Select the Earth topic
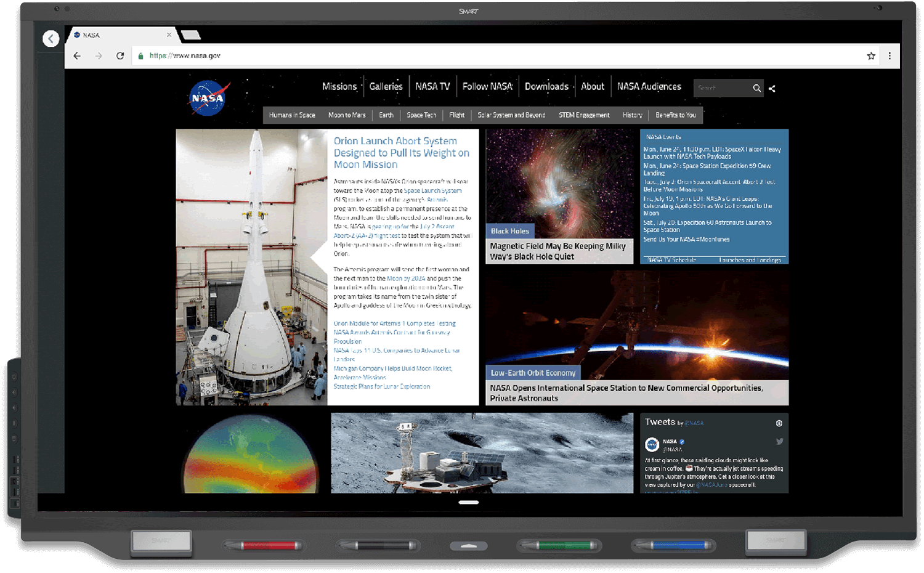This screenshot has width=924, height=573. pos(386,115)
